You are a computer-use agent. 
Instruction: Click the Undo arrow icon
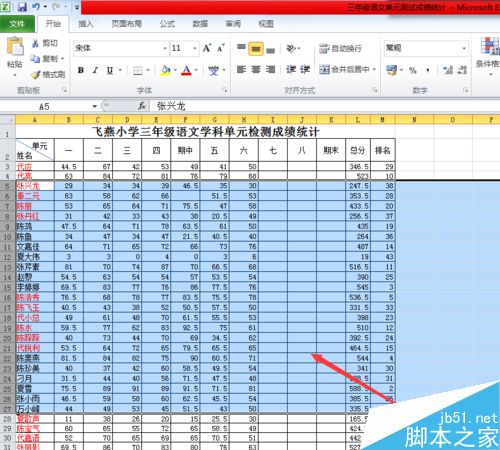[x=36, y=6]
